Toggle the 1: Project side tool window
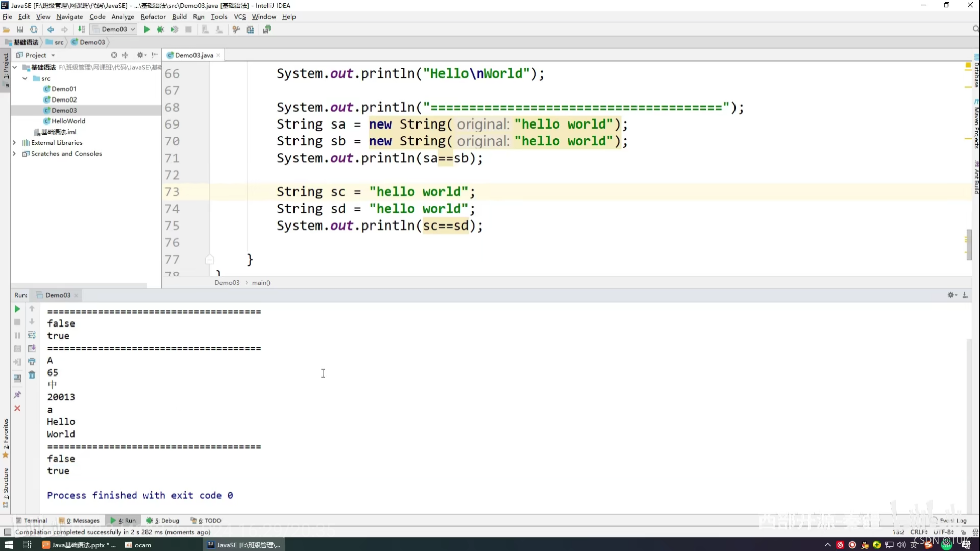Viewport: 980px width, 551px height. tap(6, 70)
